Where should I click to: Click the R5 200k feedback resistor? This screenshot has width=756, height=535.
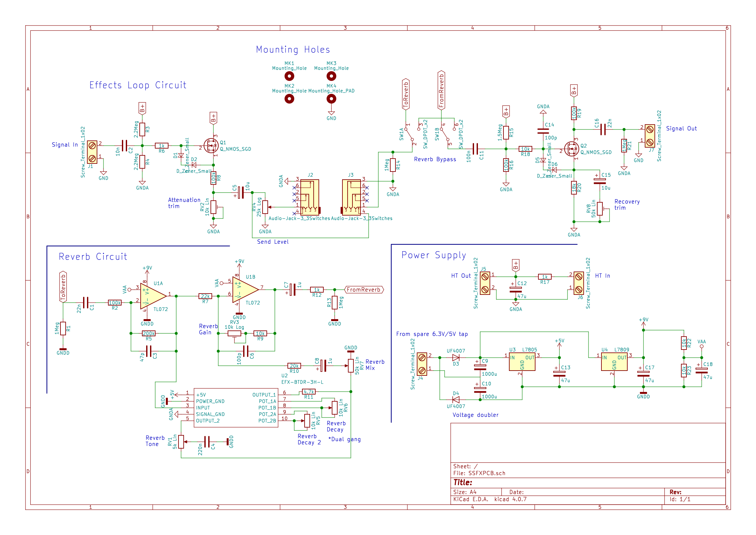[149, 334]
